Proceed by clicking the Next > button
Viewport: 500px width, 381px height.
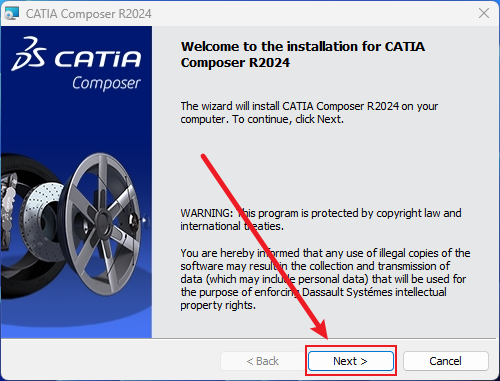click(351, 361)
